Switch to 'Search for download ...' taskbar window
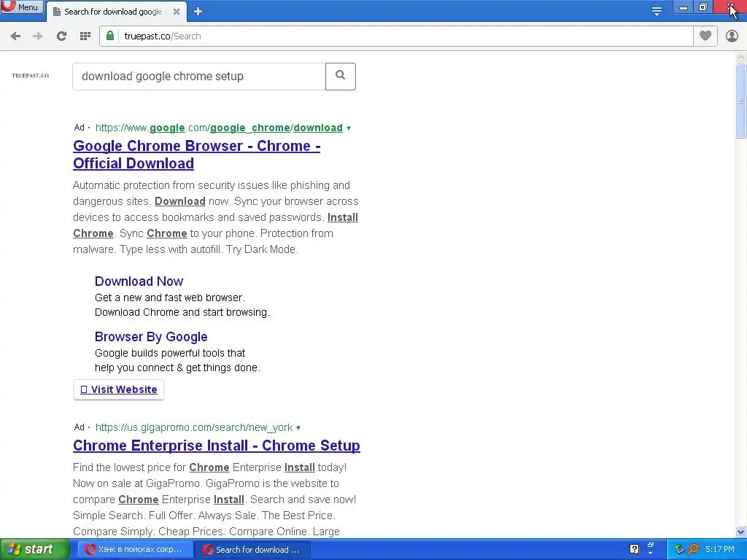 pyautogui.click(x=252, y=550)
